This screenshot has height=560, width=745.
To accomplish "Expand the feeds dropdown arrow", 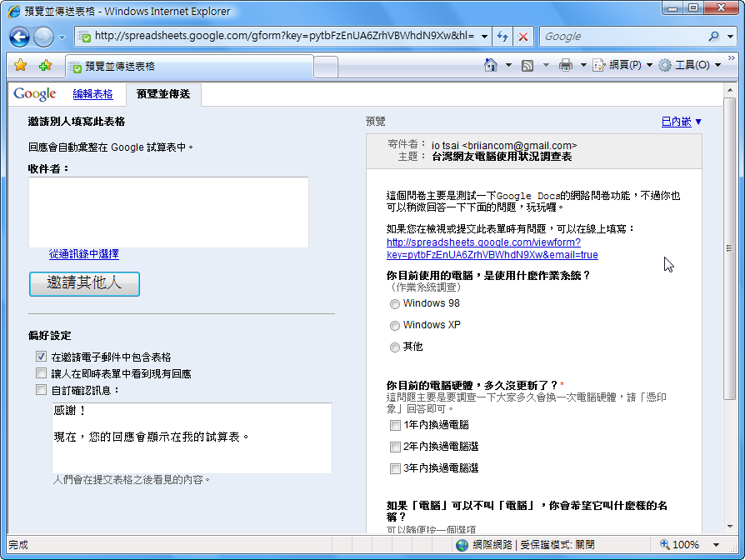I will (546, 65).
